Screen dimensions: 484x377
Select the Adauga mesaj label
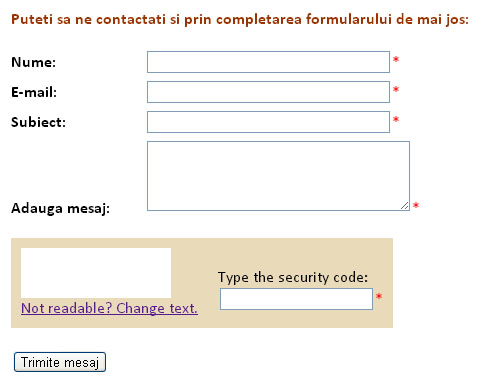point(61,209)
